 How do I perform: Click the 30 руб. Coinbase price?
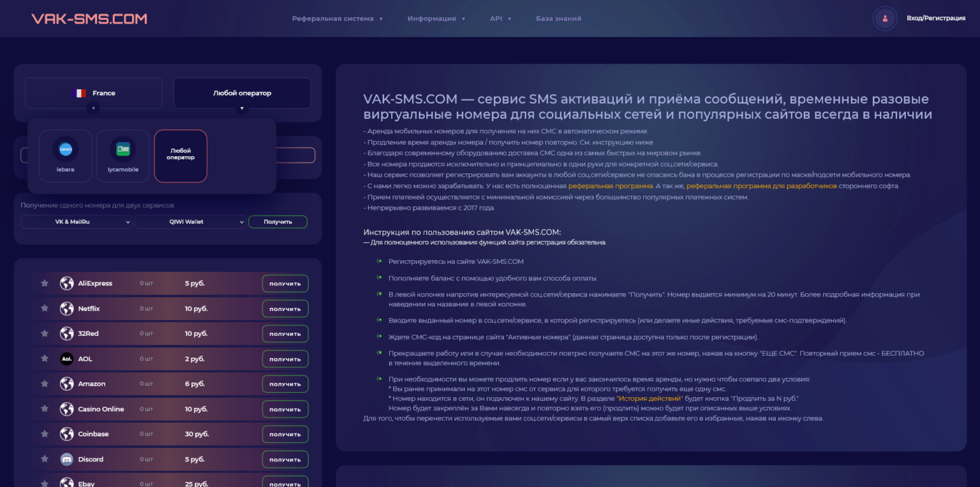[196, 434]
